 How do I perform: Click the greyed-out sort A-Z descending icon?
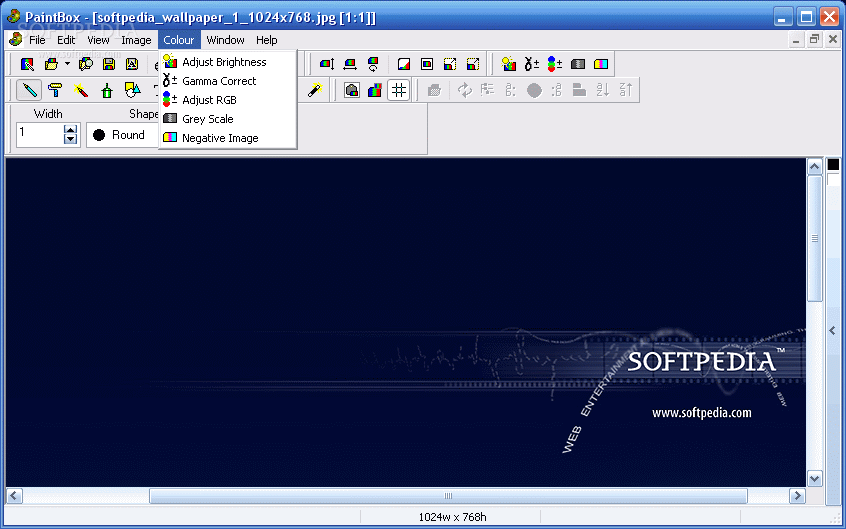pos(603,90)
